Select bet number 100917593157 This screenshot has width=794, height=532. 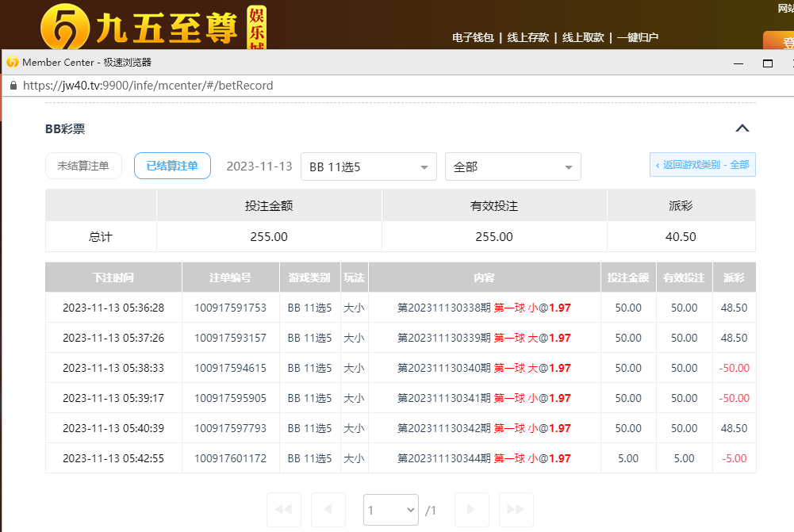230,338
